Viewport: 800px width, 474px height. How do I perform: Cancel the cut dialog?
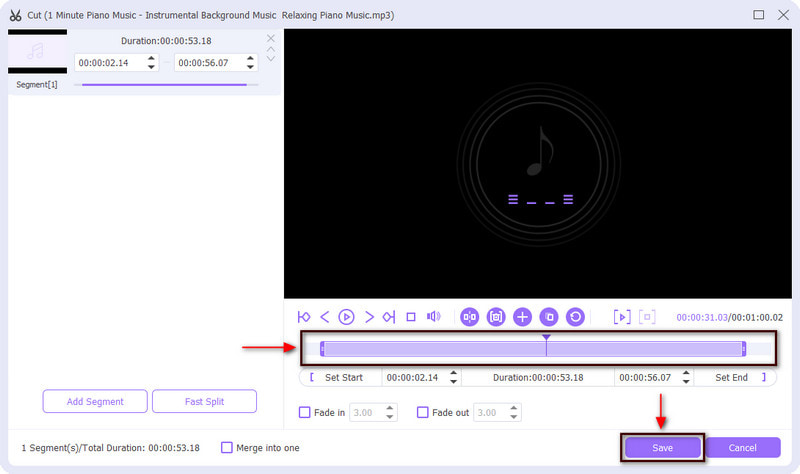pyautogui.click(x=742, y=447)
